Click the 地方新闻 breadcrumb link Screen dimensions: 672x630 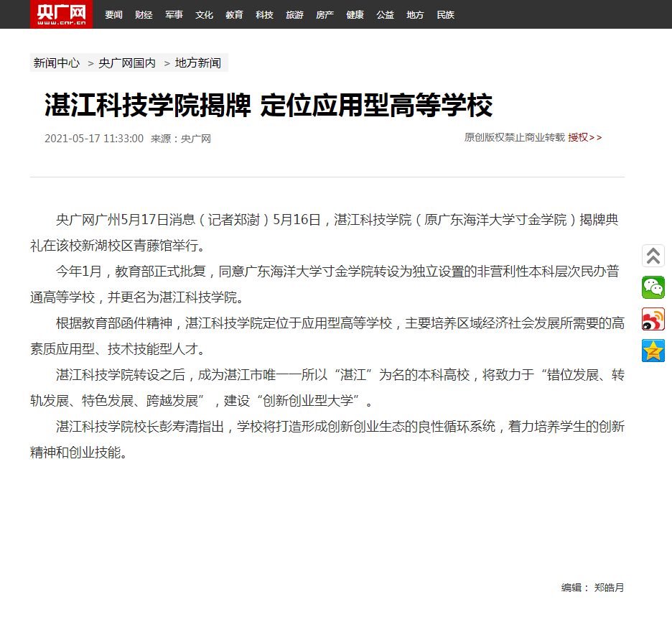(198, 63)
